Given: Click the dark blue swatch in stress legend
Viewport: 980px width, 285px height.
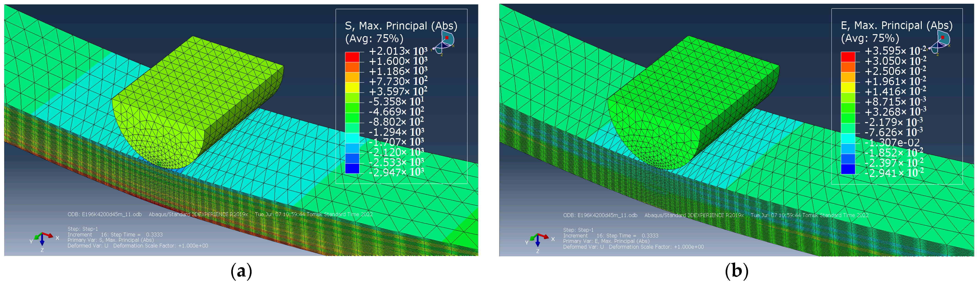Looking at the screenshot, I should click(352, 168).
